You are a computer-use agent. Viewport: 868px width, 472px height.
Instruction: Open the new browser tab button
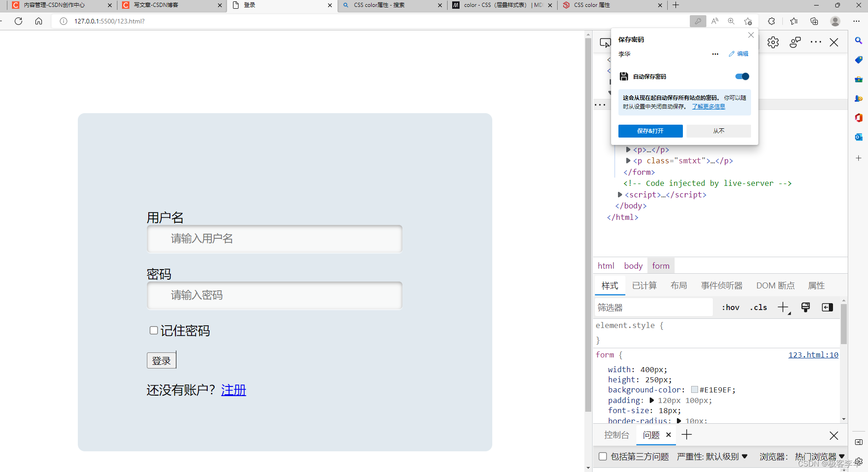point(676,5)
